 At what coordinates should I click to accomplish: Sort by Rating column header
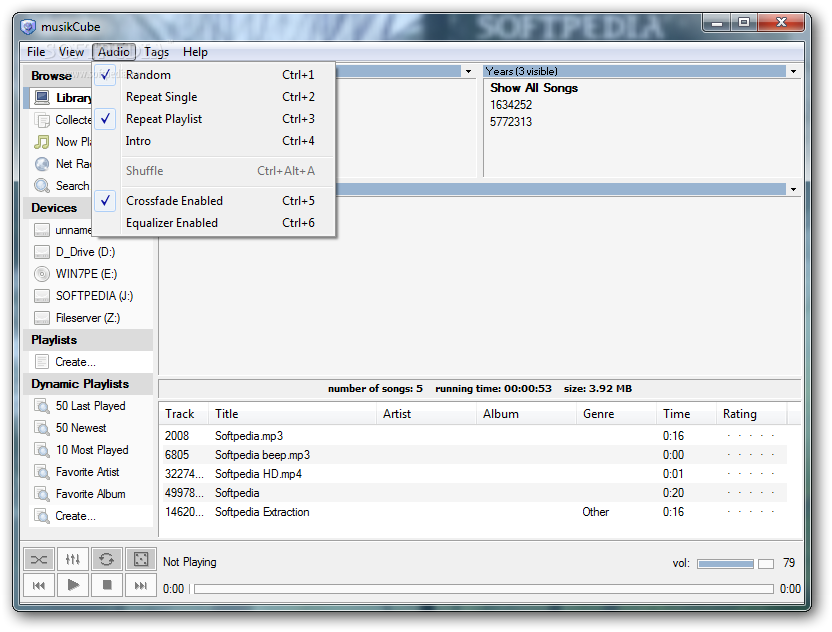[751, 414]
